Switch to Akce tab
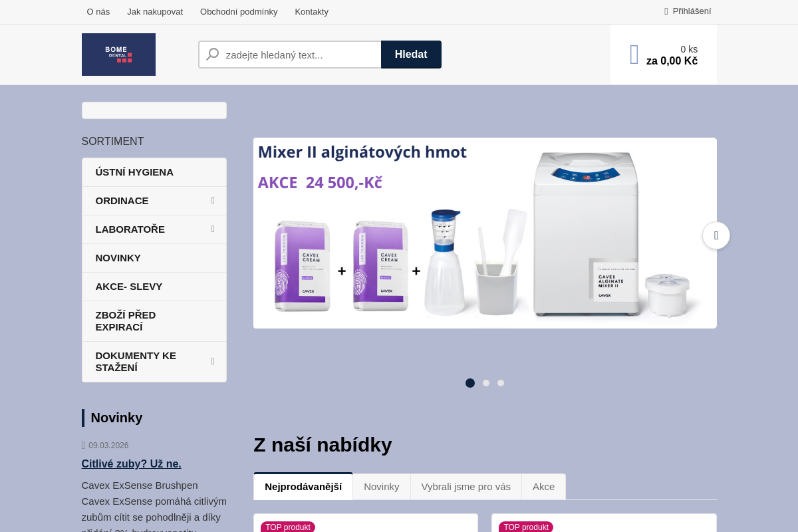The height and width of the screenshot is (532, 798). 543,487
